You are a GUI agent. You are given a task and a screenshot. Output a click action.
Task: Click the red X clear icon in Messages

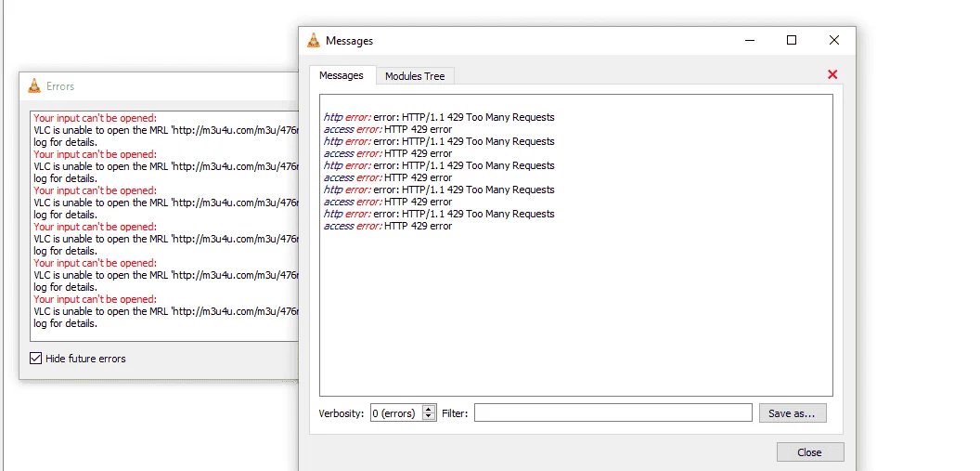tap(832, 74)
